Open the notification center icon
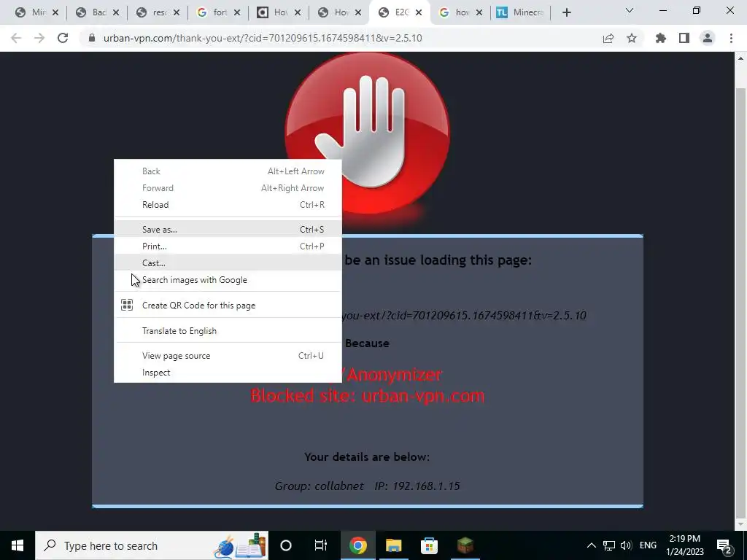This screenshot has width=747, height=560. [x=724, y=545]
